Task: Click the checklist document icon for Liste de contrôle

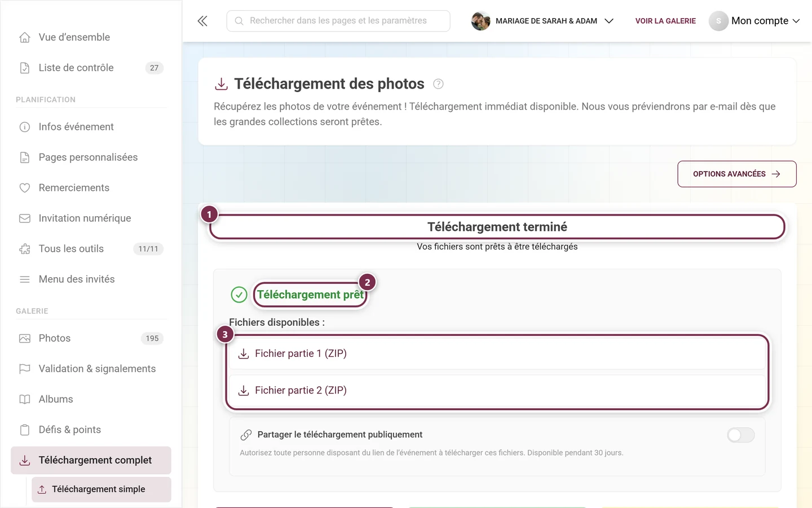Action: point(25,68)
